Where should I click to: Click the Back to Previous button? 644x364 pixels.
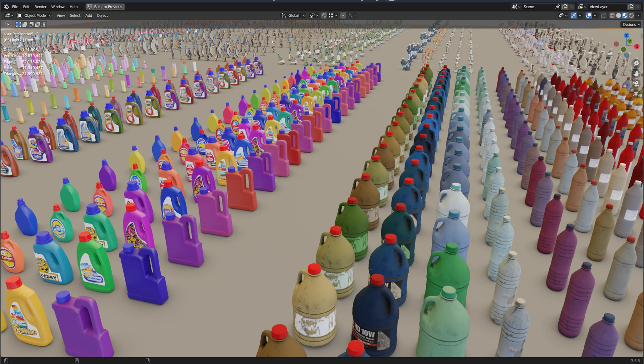coord(105,6)
